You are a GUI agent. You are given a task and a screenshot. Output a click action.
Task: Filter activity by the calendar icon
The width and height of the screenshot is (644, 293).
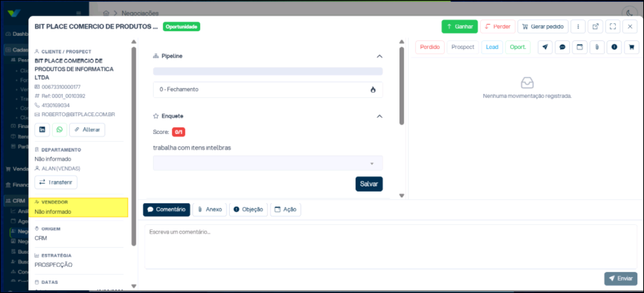click(x=580, y=47)
